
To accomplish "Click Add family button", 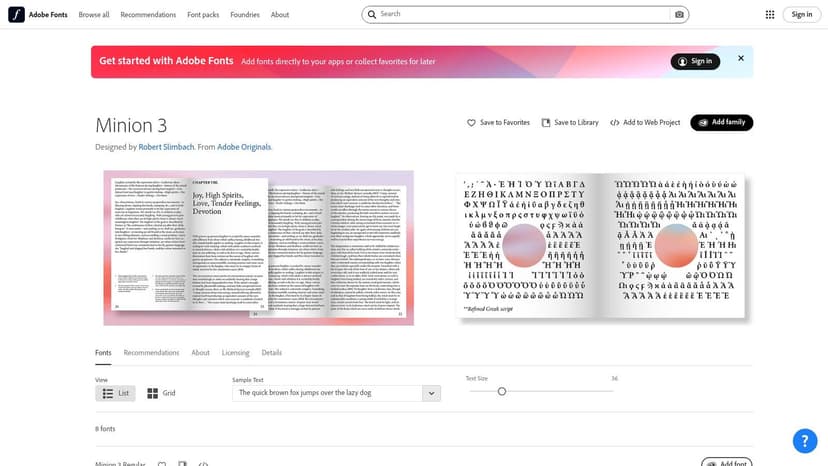I will tap(721, 123).
